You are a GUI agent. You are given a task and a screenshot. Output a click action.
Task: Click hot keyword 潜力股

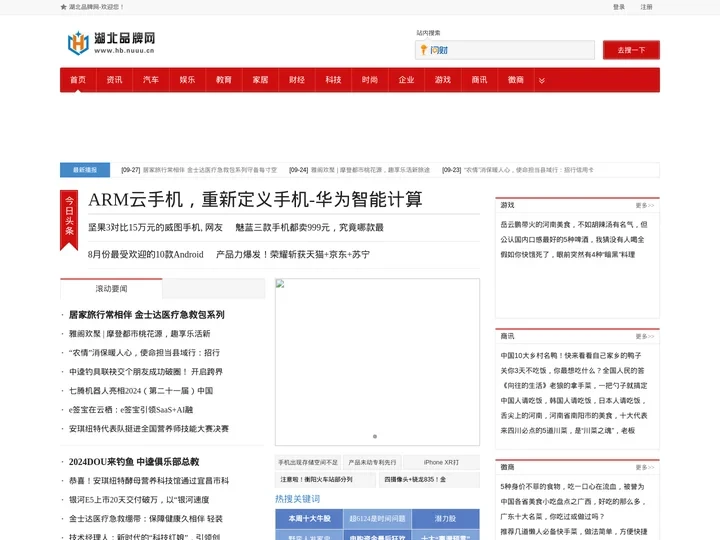445,518
